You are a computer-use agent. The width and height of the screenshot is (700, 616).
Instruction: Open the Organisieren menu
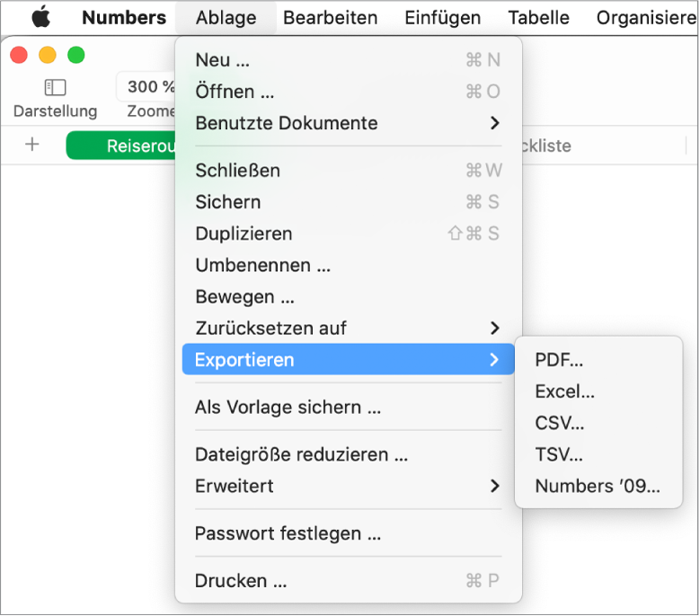coord(647,18)
